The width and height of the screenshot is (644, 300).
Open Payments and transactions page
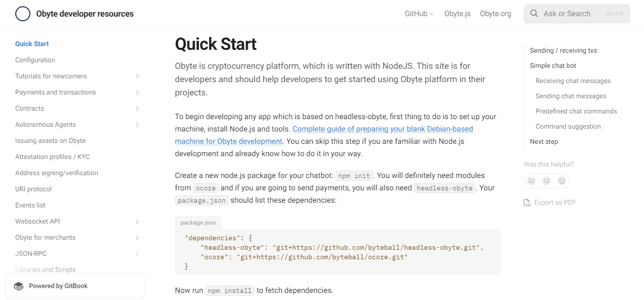coord(55,92)
